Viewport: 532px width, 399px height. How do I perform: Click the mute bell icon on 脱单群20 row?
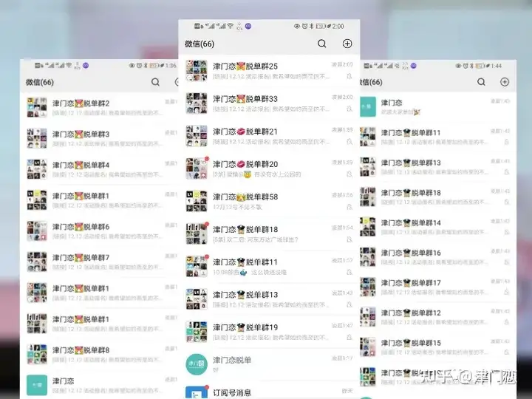pyautogui.click(x=349, y=174)
